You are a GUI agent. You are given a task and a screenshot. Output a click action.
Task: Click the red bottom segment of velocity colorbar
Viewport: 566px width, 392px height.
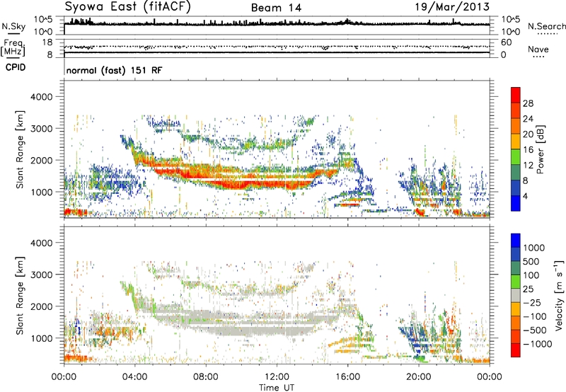tap(516, 350)
